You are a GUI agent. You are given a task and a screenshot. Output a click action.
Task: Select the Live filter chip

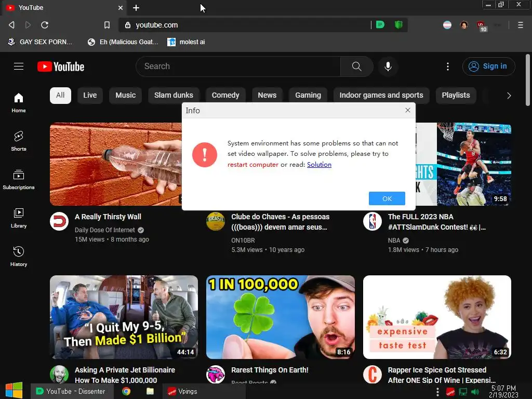(x=90, y=96)
